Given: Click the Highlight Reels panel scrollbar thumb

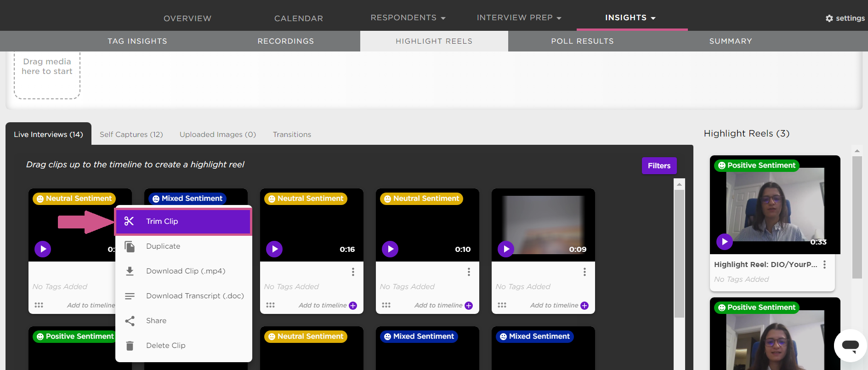Looking at the screenshot, I should click(x=857, y=217).
